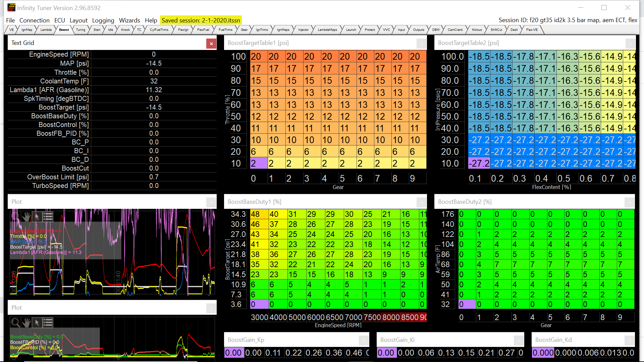Select purple highlighted cell in BoostBaseDuty2 table
Screen dimensions: 644x362
467,304
